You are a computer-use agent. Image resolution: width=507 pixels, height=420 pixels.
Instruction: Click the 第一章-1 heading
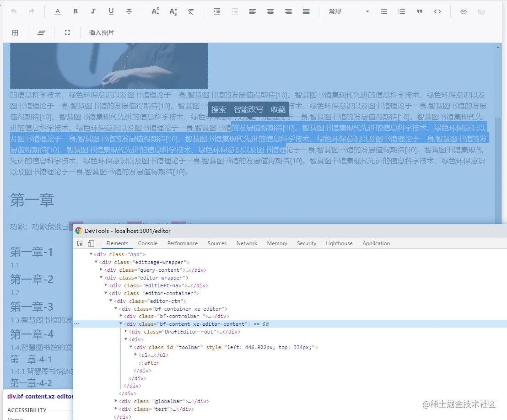[x=32, y=252]
